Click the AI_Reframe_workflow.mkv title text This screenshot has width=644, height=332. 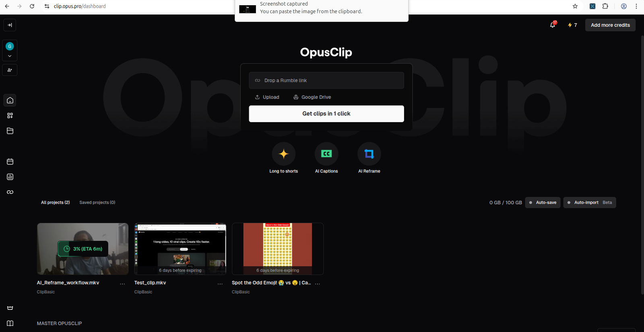click(x=68, y=283)
